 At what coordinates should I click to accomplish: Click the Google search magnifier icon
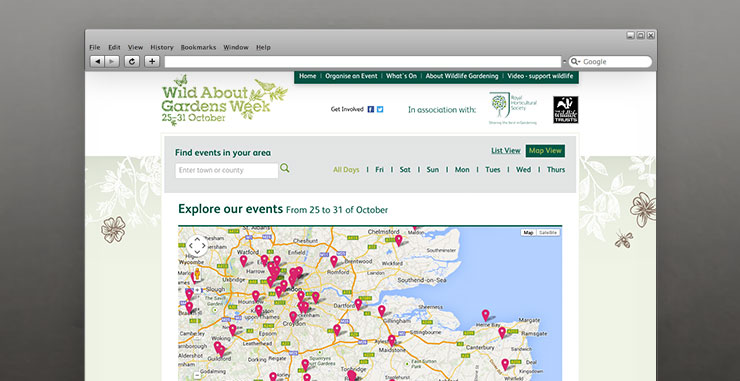[x=574, y=61]
